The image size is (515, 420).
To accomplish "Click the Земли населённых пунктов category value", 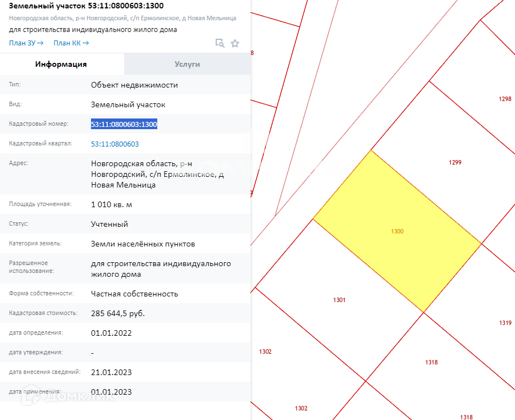I will (x=143, y=244).
